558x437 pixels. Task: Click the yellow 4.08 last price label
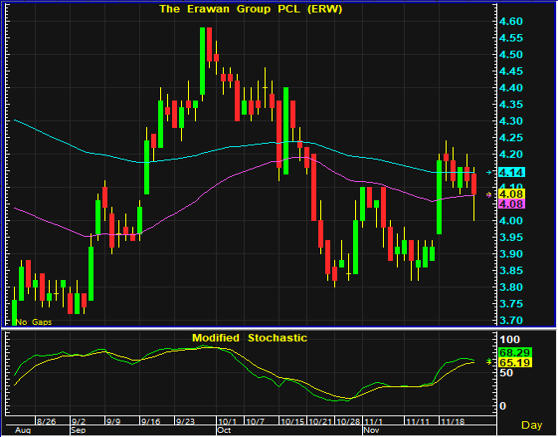pos(511,194)
